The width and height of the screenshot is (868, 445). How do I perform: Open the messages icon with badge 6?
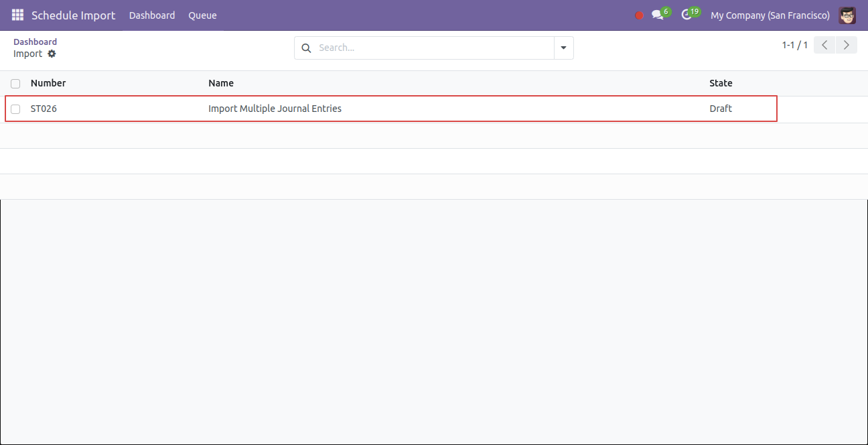click(x=660, y=14)
